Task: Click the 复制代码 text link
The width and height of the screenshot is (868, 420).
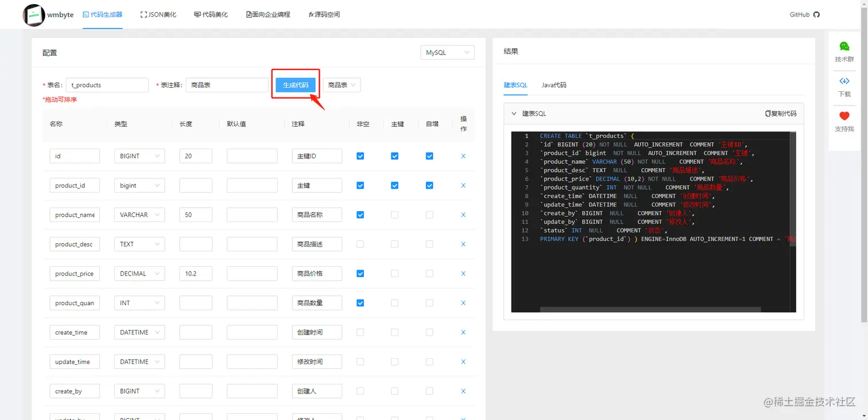Action: point(784,114)
